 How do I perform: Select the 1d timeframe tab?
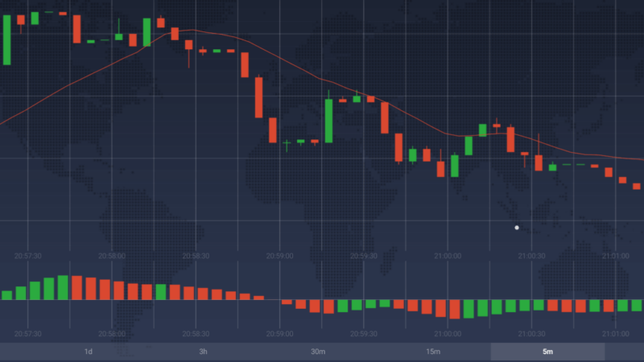(x=89, y=352)
